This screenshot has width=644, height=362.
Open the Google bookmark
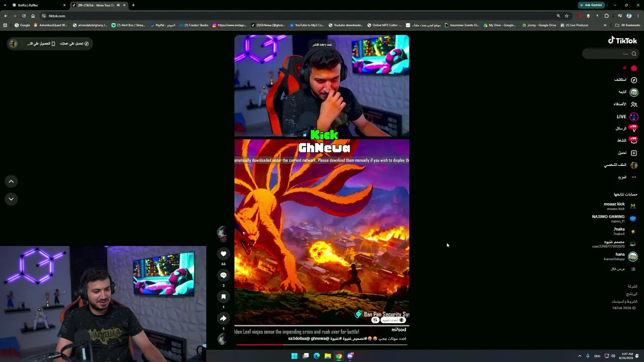(x=22, y=25)
